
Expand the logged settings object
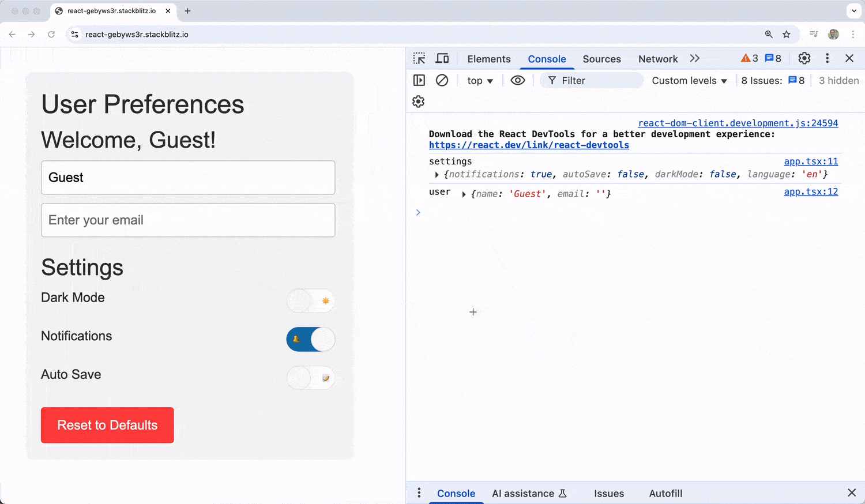pyautogui.click(x=437, y=175)
